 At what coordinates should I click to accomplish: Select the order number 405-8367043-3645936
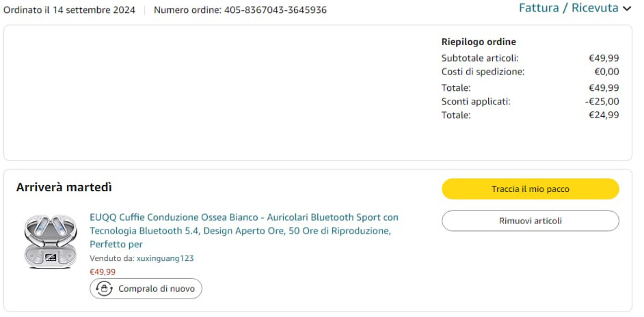click(275, 10)
